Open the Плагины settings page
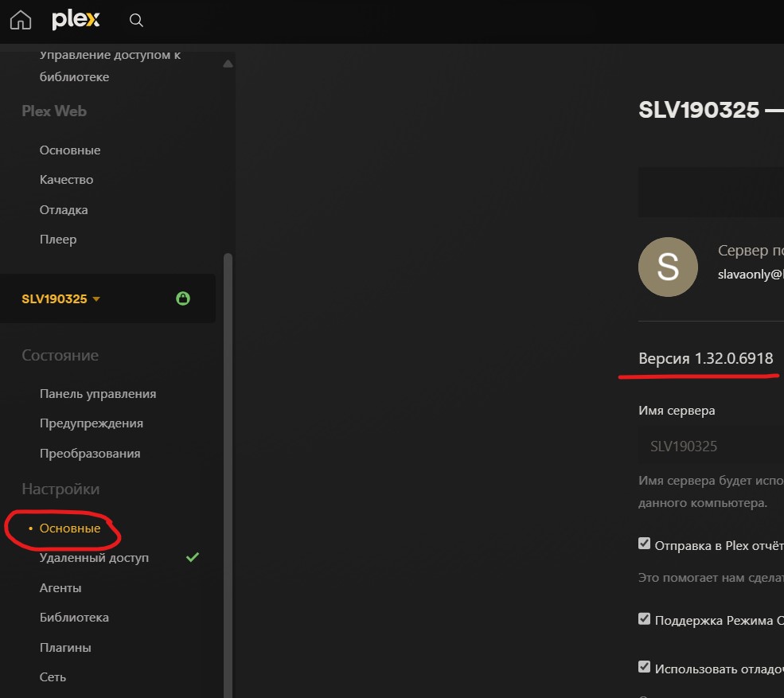Viewport: 784px width, 698px height. click(65, 647)
